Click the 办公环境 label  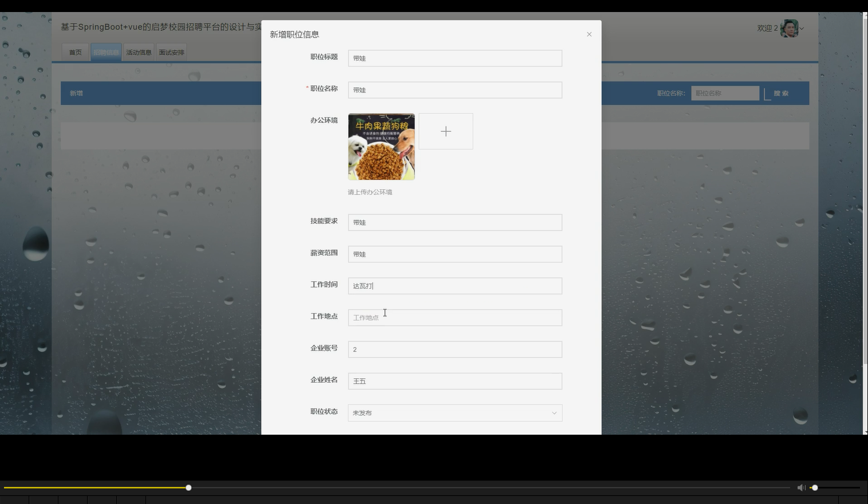pos(324,120)
